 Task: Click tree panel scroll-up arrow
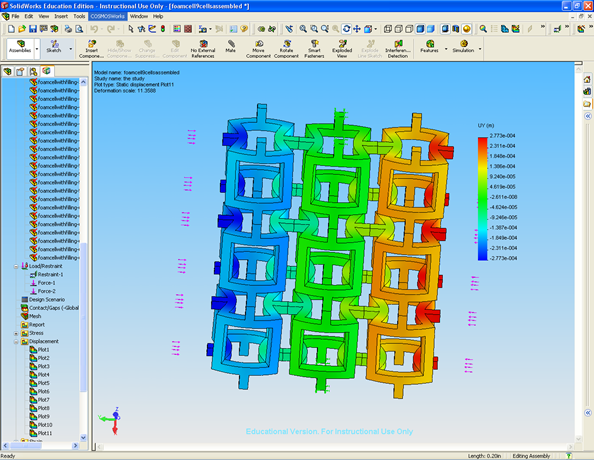[x=83, y=82]
